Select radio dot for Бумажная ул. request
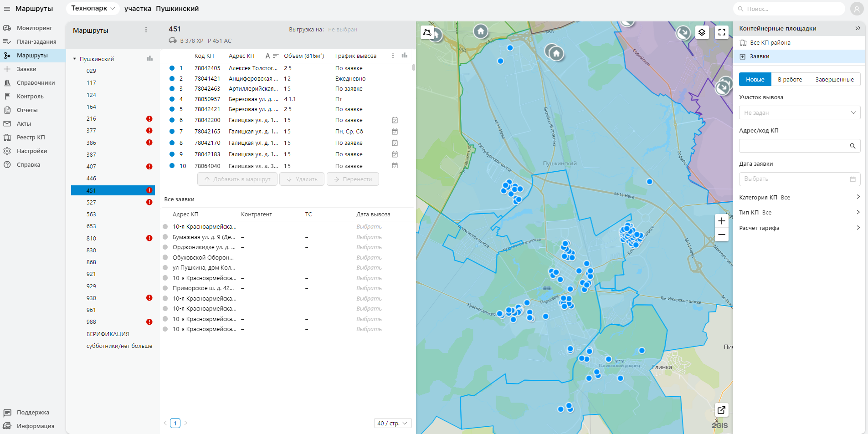Viewport: 868px width, 434px height. tap(165, 237)
